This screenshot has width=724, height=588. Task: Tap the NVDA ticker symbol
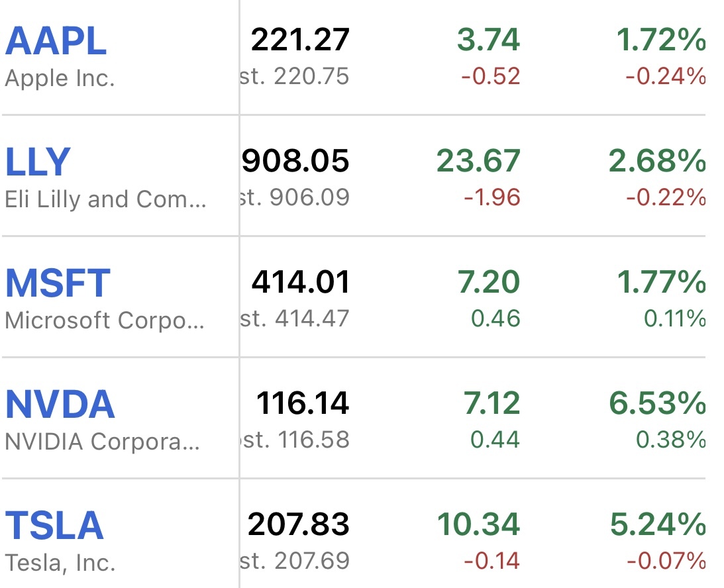point(60,404)
